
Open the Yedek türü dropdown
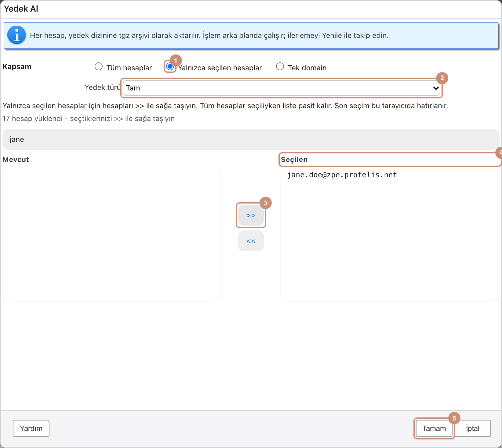[x=282, y=88]
